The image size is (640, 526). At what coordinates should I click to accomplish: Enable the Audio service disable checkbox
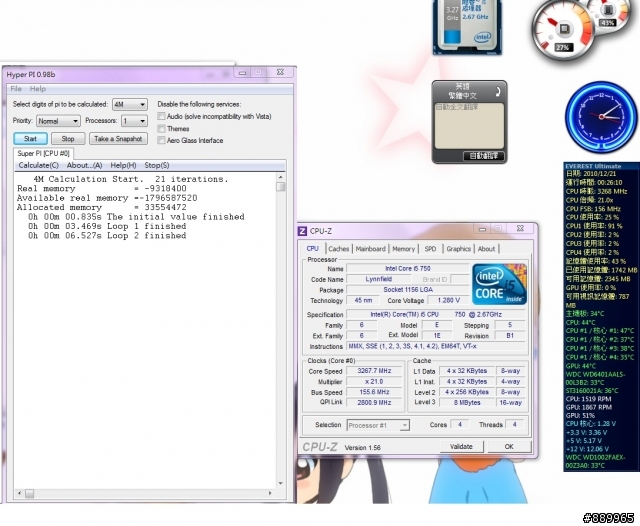(x=162, y=117)
